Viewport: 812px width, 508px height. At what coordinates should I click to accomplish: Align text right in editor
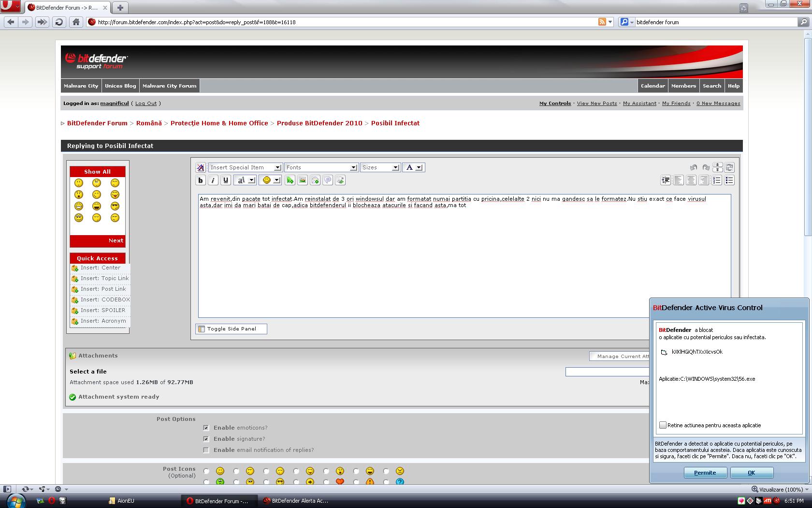coord(704,180)
